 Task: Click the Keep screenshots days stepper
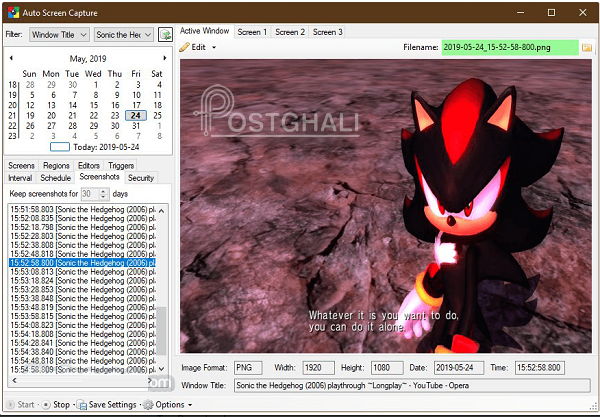tap(104, 194)
